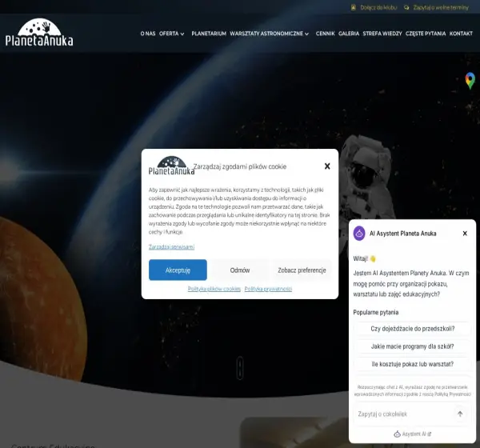Click the PlanetaAnuka logo in the cookie dialog
This screenshot has height=448, width=480.
click(x=171, y=166)
